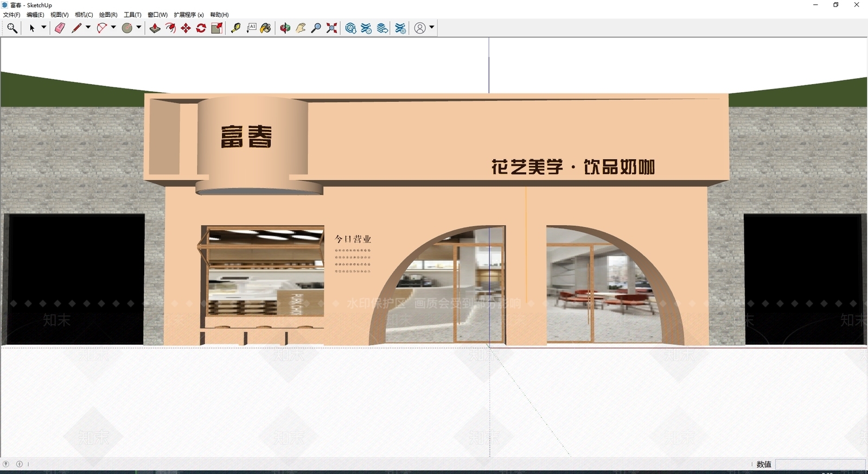The image size is (868, 474).
Task: Select the Line pencil tool
Action: [76, 28]
